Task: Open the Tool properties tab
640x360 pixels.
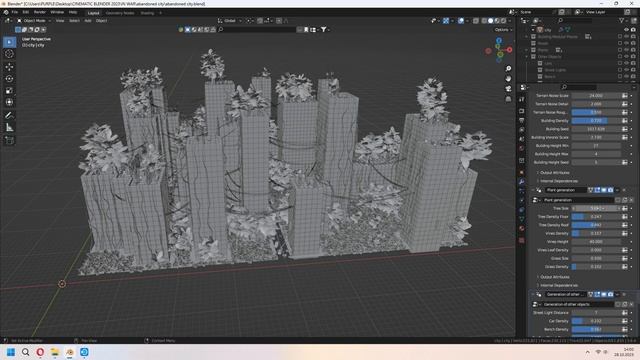Action: [522, 99]
